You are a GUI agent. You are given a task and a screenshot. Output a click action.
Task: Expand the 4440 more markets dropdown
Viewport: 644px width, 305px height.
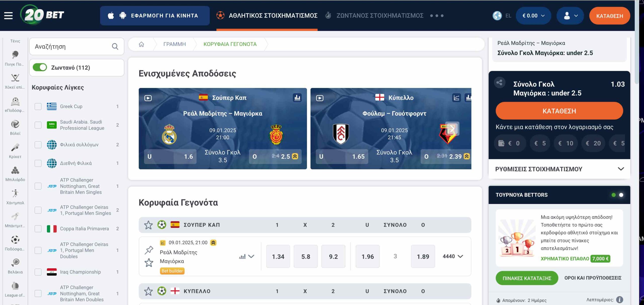coord(453,256)
